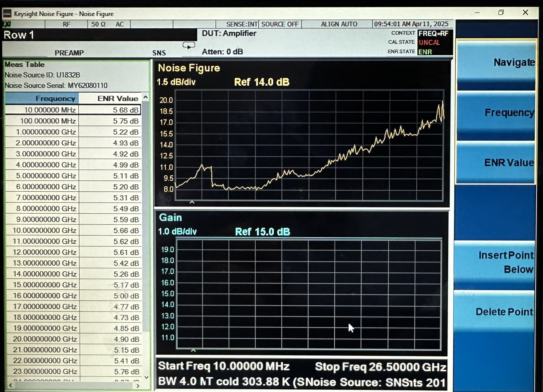Viewport: 543px width, 392px height.
Task: Select the 15.00000000 GHz row
Action: pyautogui.click(x=73, y=285)
